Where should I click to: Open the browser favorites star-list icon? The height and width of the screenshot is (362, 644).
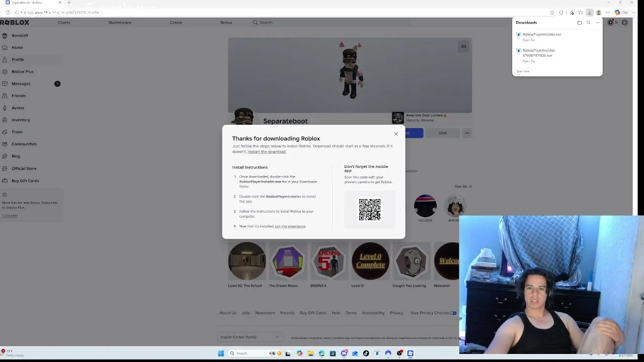pyautogui.click(x=581, y=13)
